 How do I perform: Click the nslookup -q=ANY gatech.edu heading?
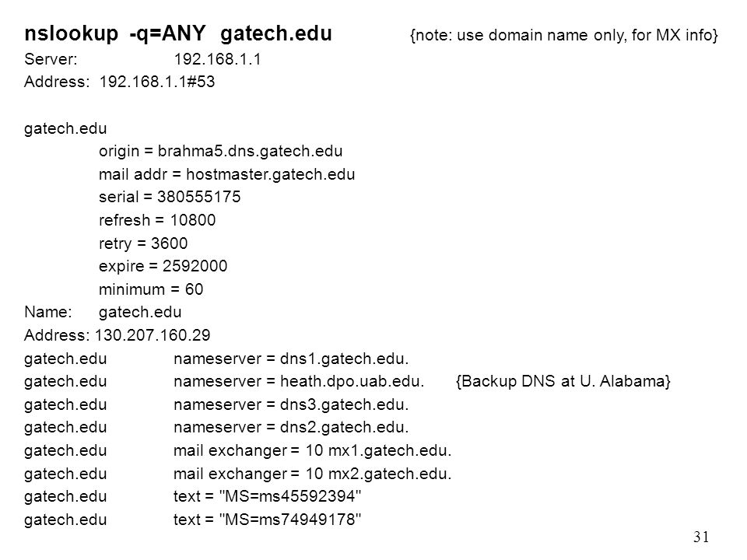178,34
